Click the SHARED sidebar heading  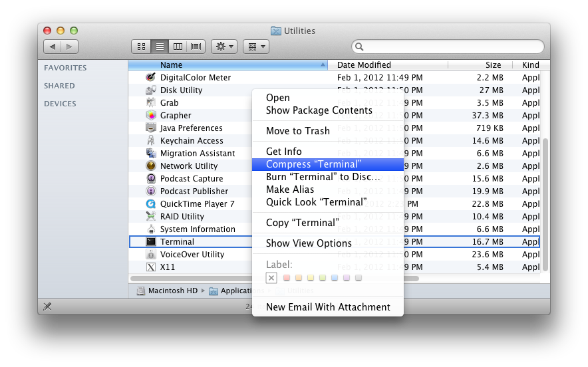[59, 86]
